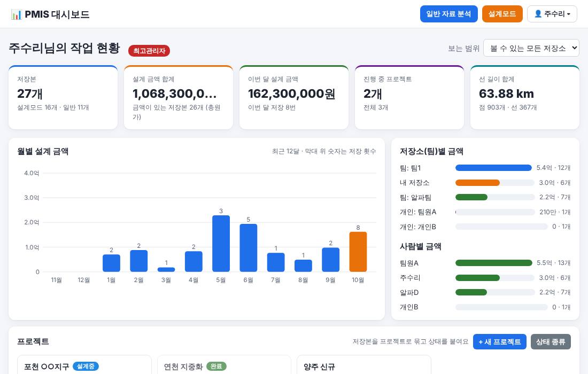Click the 팀: 알파팀 green progress bar
The height and width of the screenshot is (374, 588).
[x=471, y=197]
